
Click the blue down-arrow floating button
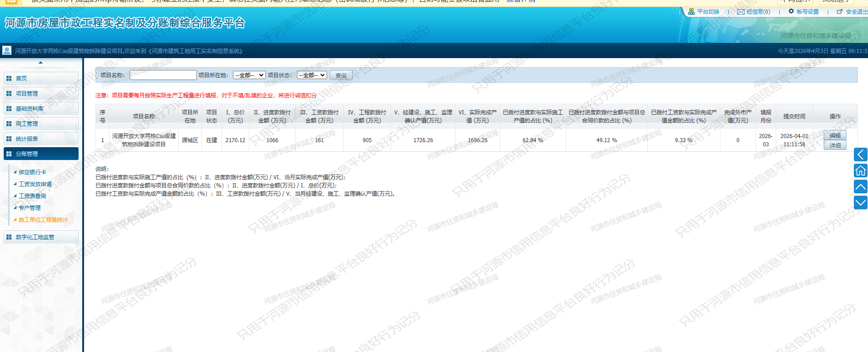click(x=861, y=203)
